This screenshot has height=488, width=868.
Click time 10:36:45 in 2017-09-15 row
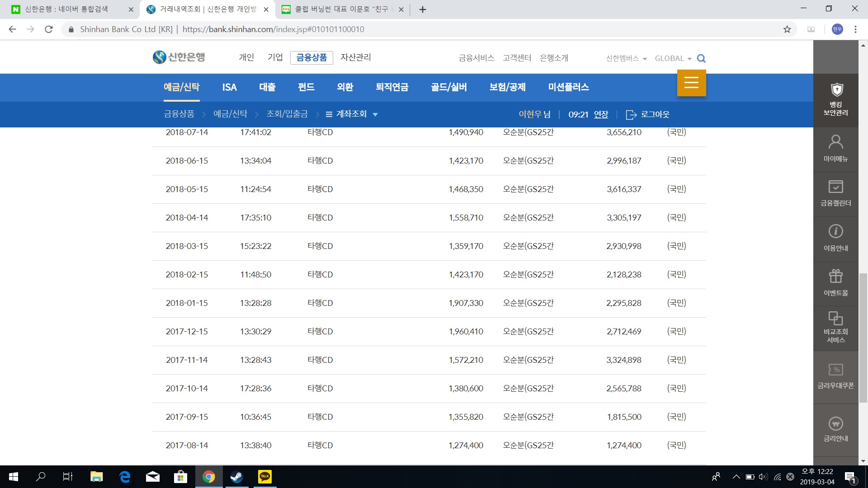(x=255, y=417)
